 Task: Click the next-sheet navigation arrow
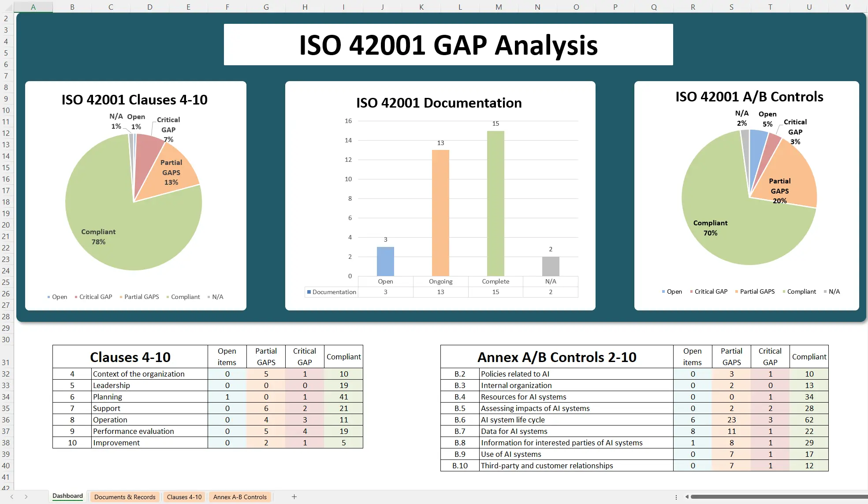[26, 497]
